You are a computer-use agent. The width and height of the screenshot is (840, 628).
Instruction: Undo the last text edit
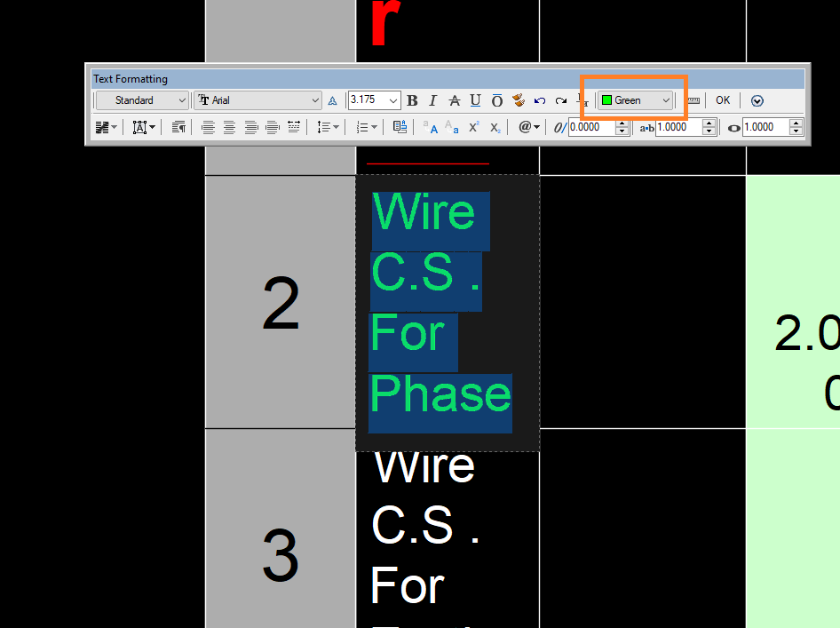[x=540, y=100]
